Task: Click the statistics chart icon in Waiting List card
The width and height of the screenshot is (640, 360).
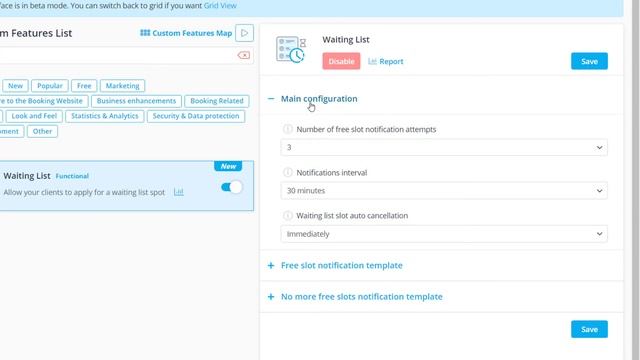Action: click(x=179, y=192)
